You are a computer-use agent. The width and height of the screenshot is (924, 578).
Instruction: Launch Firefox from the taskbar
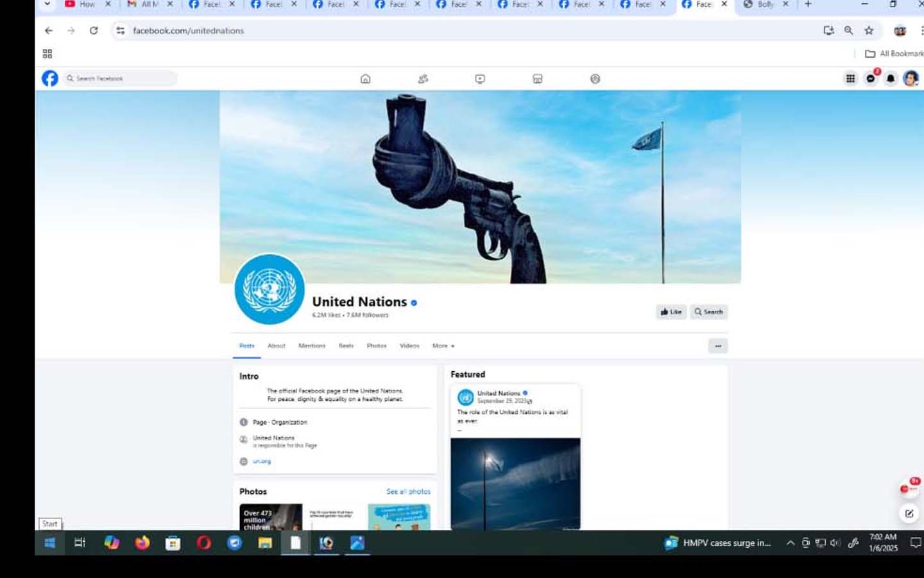point(142,543)
